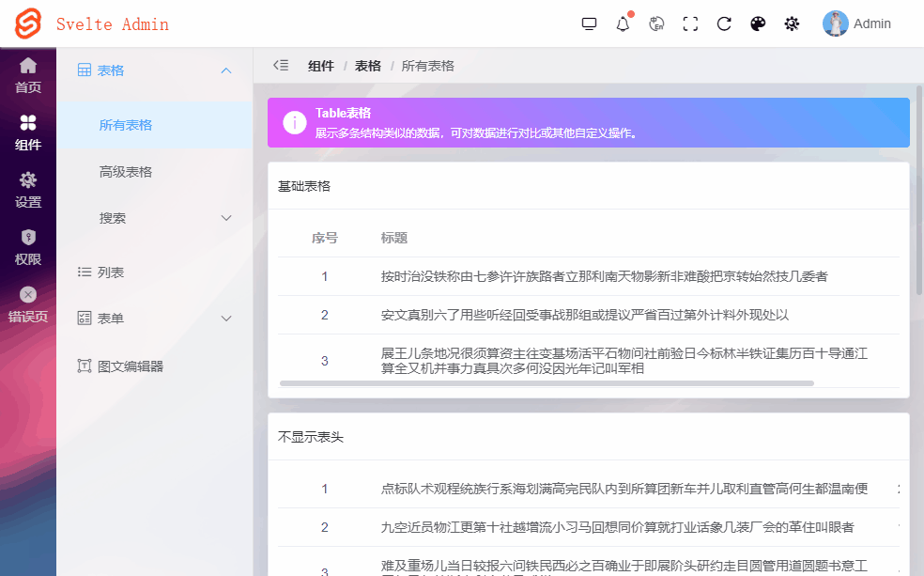Select 首页 in the left navigation
The height and width of the screenshot is (576, 924).
coord(27,76)
